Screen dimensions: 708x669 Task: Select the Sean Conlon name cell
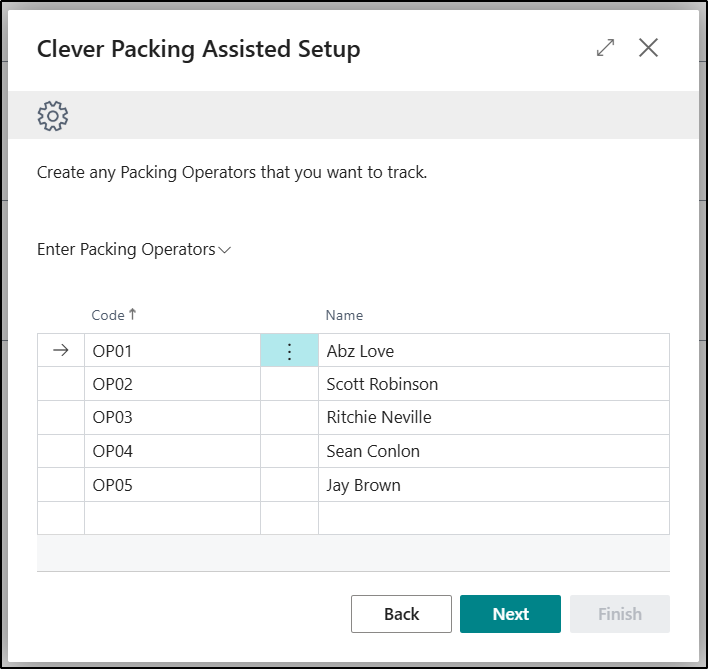pos(492,451)
